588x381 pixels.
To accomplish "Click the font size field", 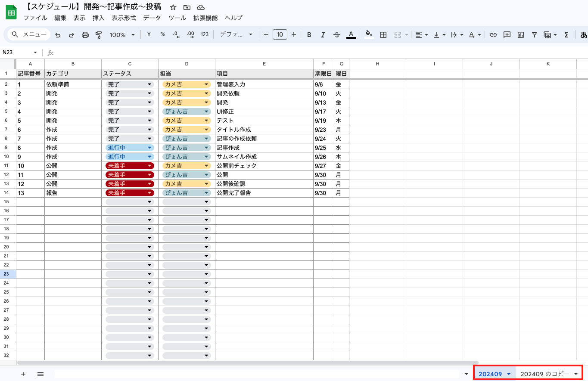I will (x=280, y=34).
